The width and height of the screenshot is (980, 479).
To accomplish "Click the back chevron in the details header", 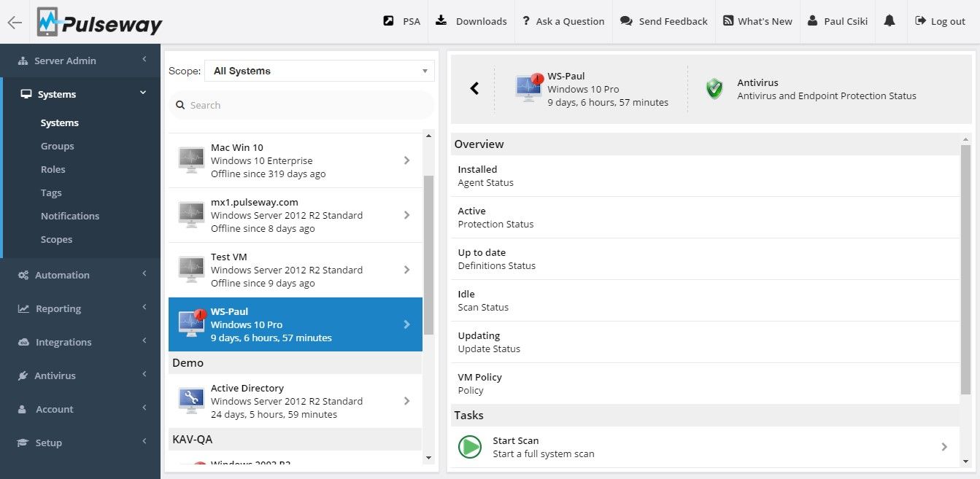I will click(474, 88).
